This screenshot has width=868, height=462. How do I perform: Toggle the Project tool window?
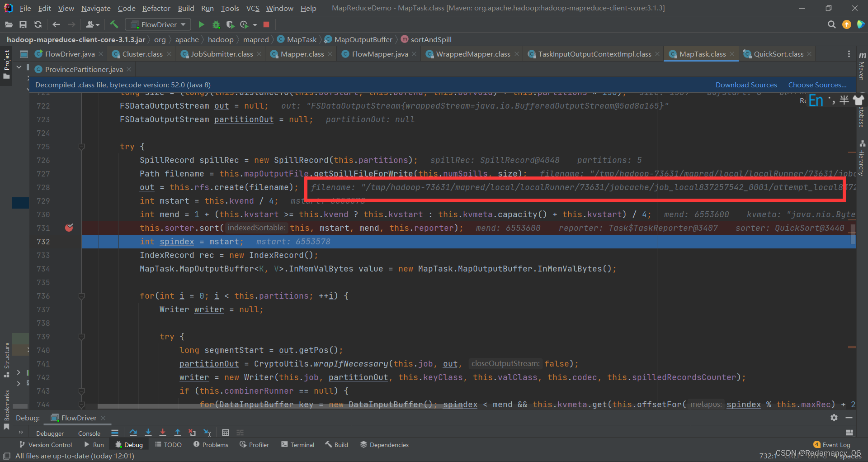6,64
